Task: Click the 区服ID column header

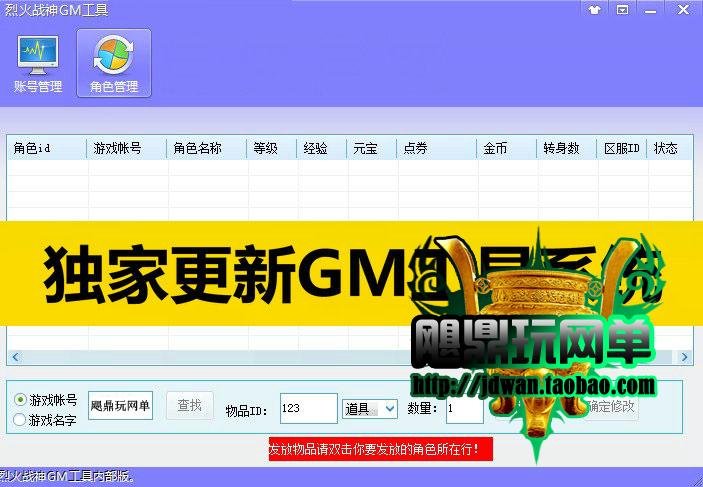Action: pyautogui.click(x=621, y=148)
